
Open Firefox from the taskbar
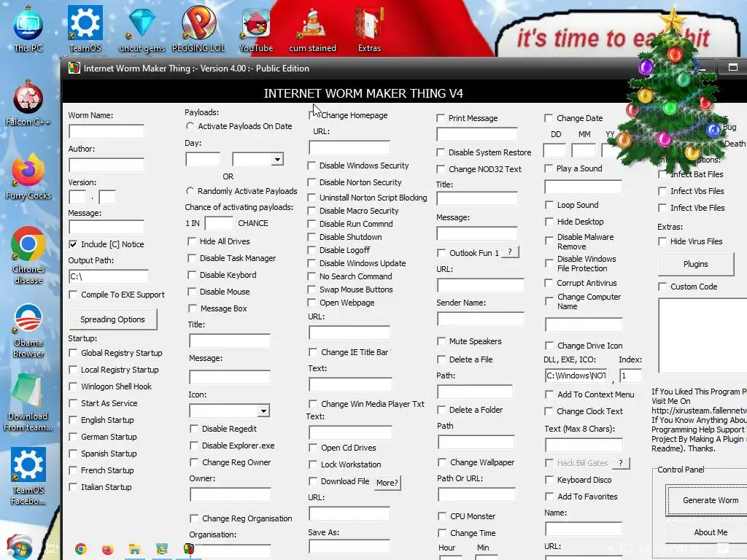coord(108,550)
